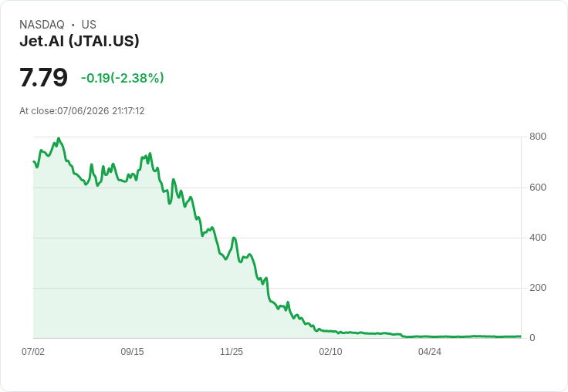Viewport: 568px width, 392px height.
Task: Click the NASDAQ exchange label
Action: (42, 24)
